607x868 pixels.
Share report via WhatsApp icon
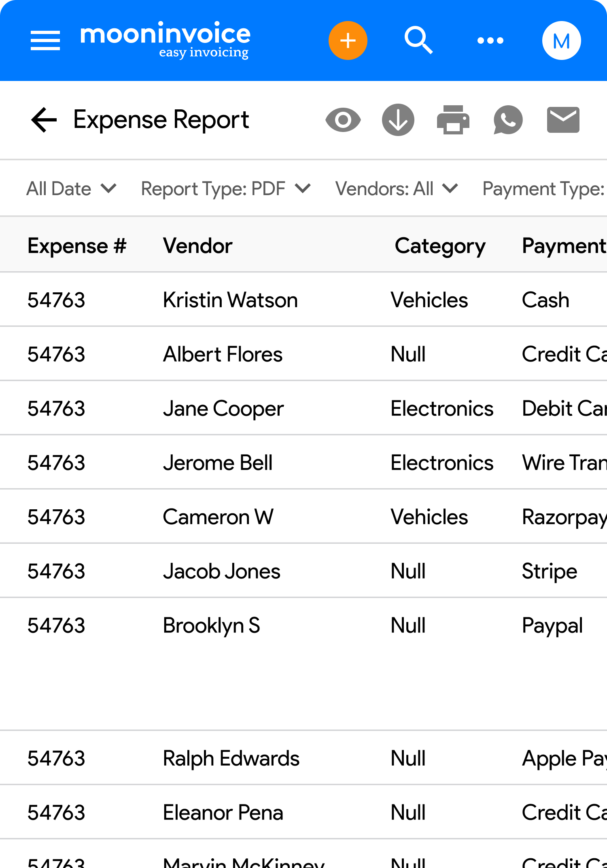click(508, 120)
